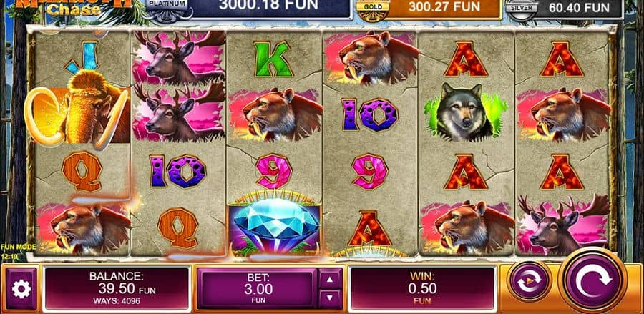Decrease bet with the down arrow
This screenshot has height=314, width=644.
pos(330,300)
